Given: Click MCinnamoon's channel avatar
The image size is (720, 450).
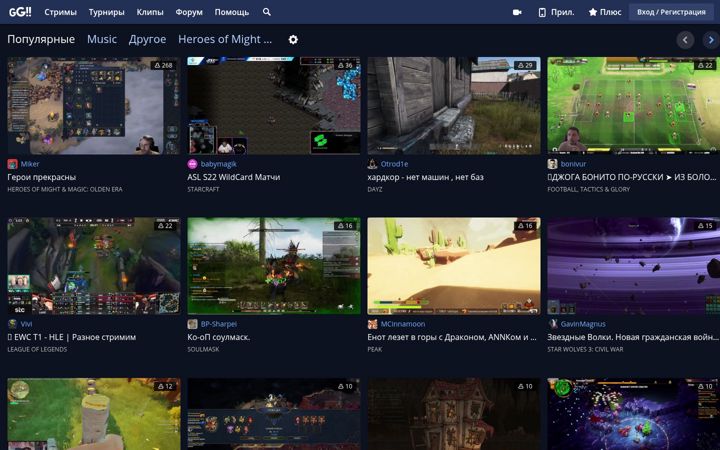Looking at the screenshot, I should pyautogui.click(x=372, y=324).
